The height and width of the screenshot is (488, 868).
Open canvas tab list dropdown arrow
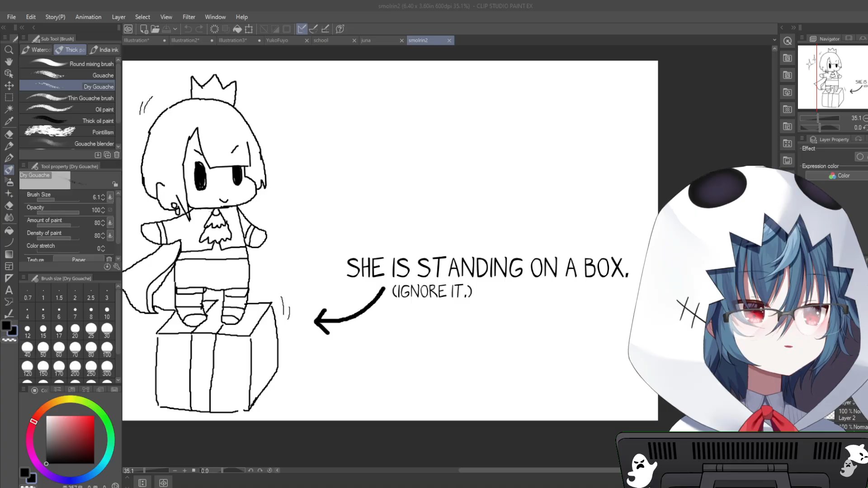click(x=774, y=40)
